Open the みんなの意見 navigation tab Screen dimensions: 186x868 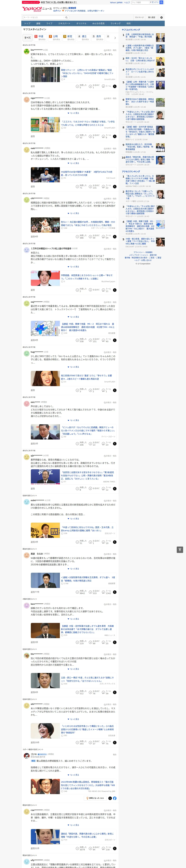coord(98,24)
